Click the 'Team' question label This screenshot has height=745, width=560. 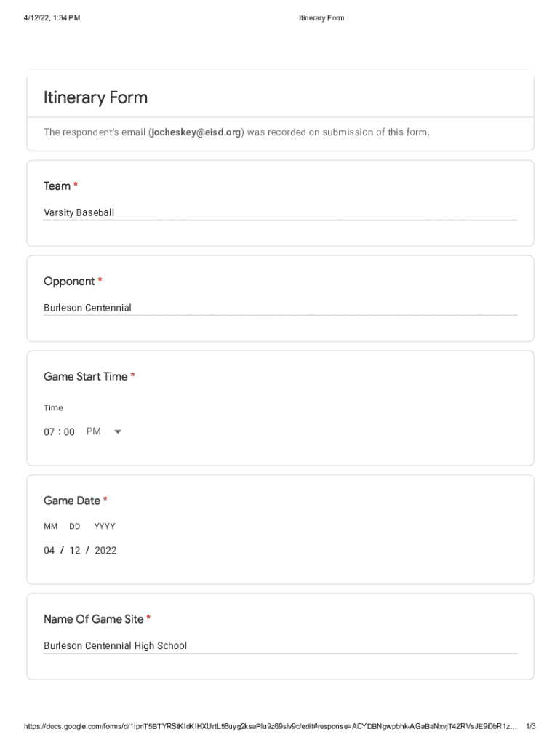pos(57,186)
